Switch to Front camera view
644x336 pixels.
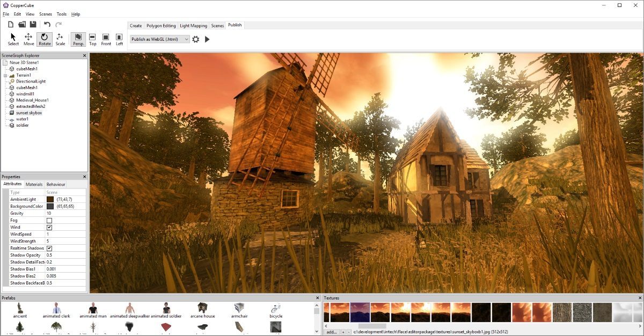coord(106,39)
